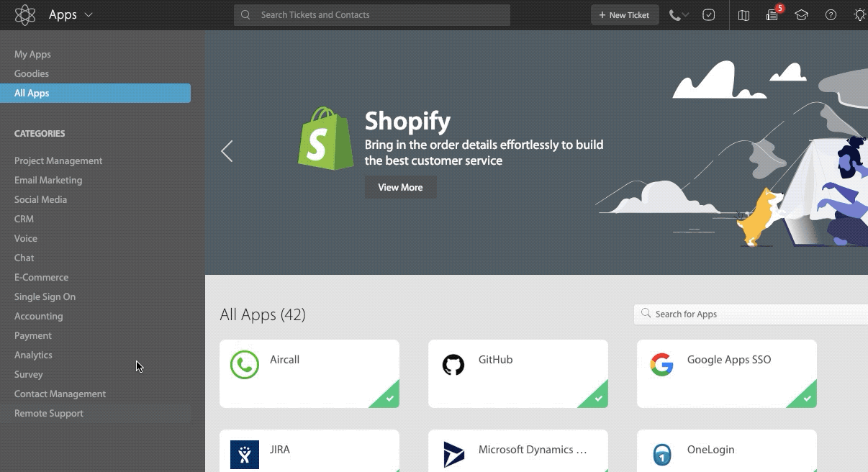This screenshot has height=472, width=868.
Task: Click magnifier icon in Search for Apps
Action: click(646, 314)
